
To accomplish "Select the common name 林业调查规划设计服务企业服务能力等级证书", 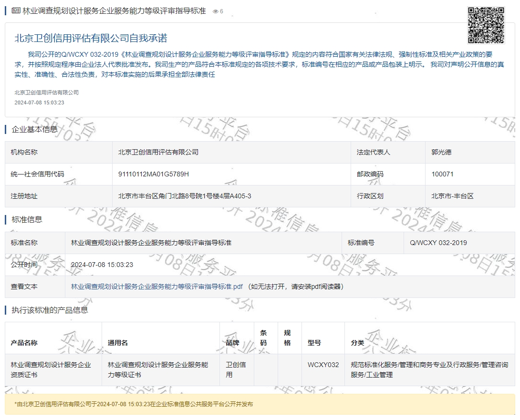I will (158, 369).
